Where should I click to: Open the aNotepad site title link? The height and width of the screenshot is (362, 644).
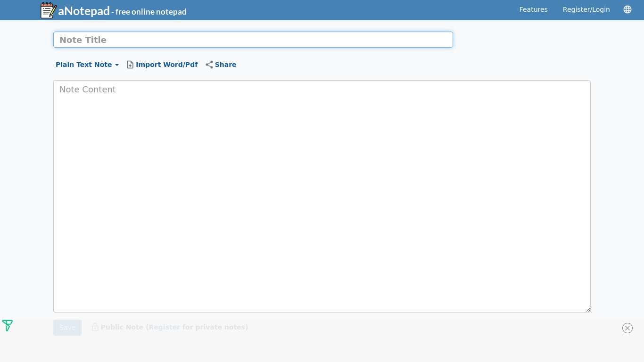84,11
